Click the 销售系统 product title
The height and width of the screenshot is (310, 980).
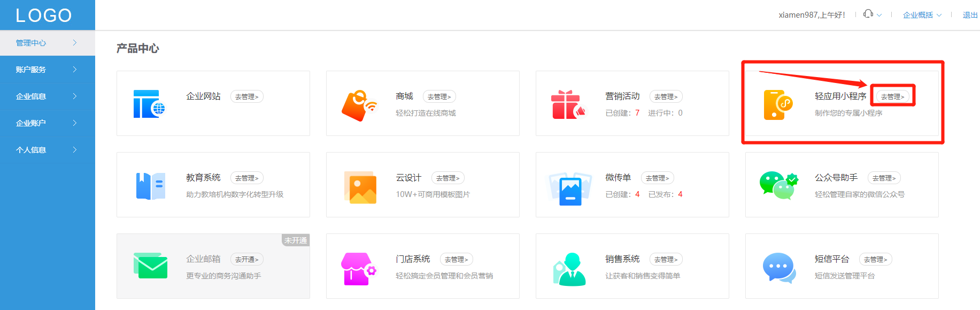click(x=622, y=259)
